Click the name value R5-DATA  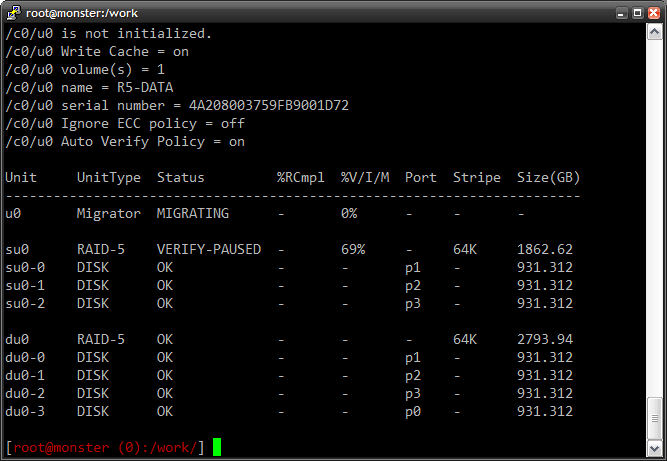pyautogui.click(x=145, y=88)
